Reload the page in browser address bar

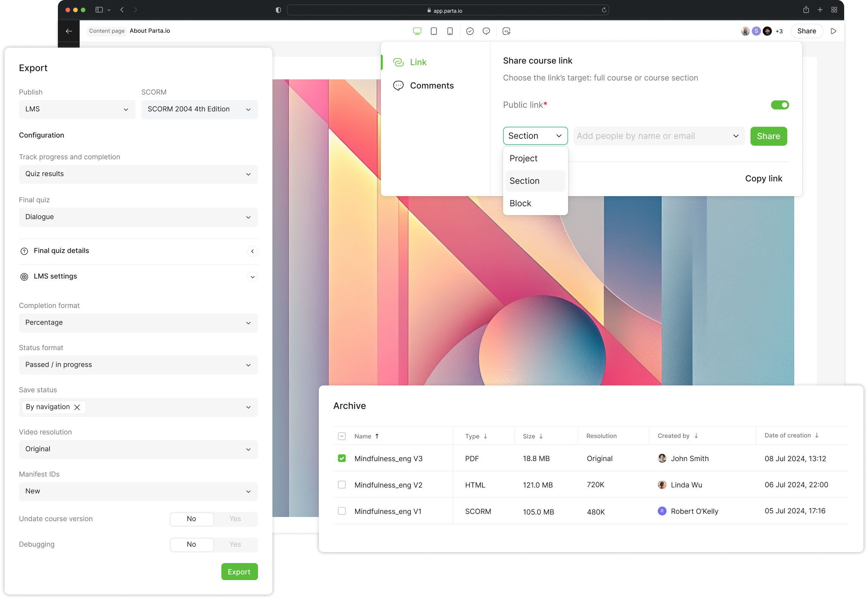click(604, 10)
